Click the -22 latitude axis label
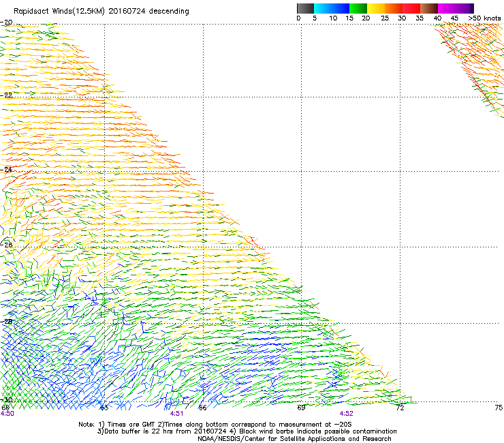 point(6,95)
